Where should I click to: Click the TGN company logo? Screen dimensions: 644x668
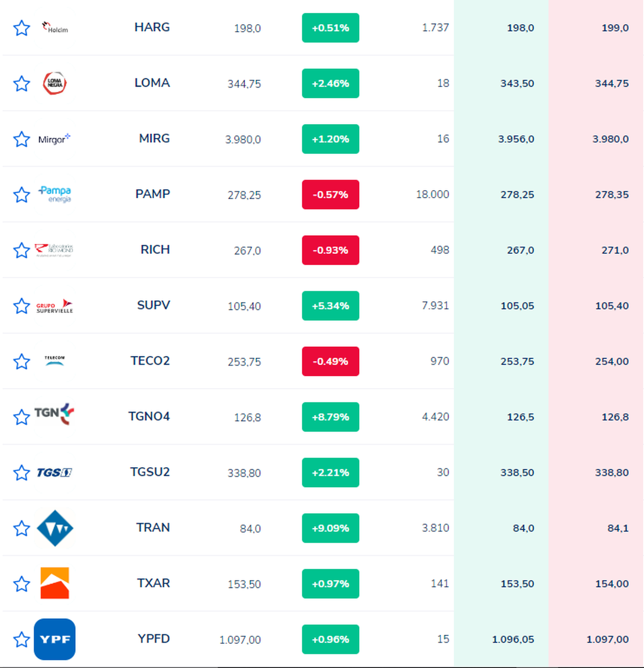pos(54,413)
